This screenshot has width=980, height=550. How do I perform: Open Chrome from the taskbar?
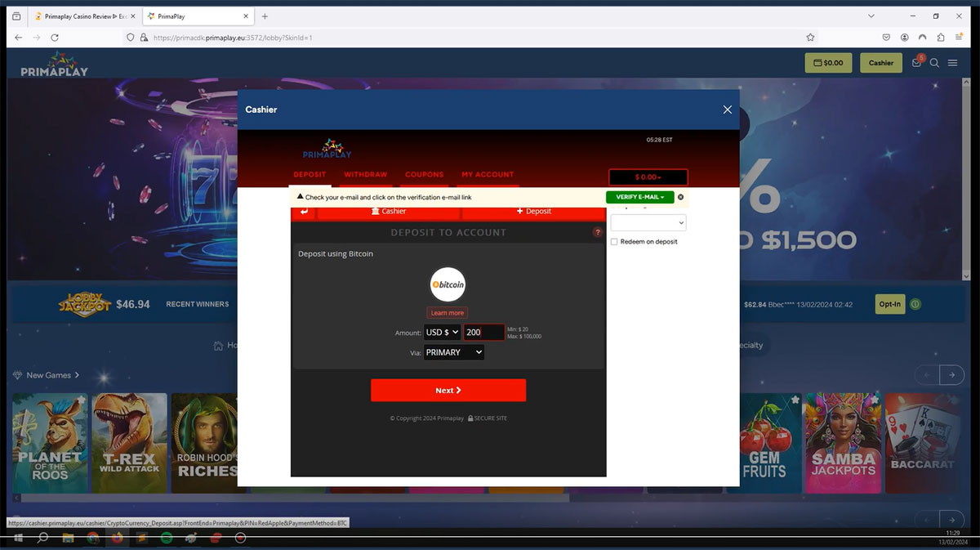[x=93, y=539]
